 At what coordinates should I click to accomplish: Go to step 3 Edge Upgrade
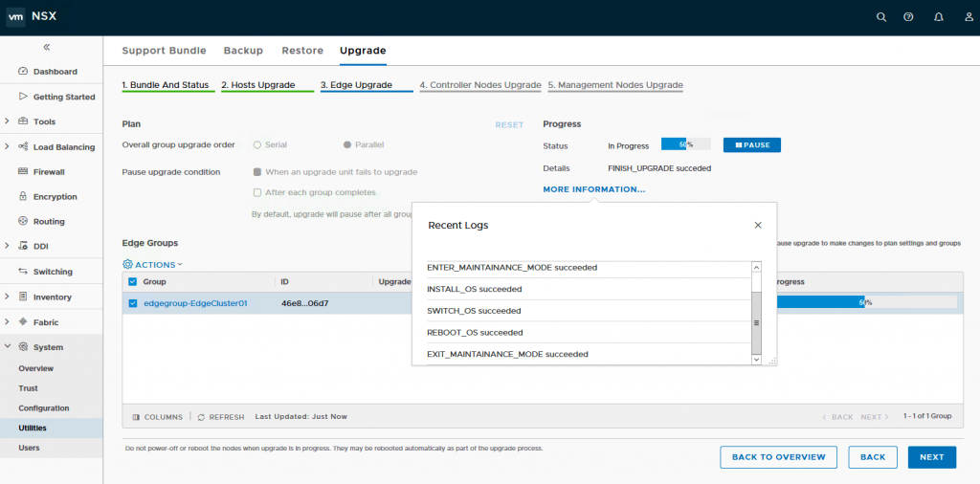tap(356, 85)
